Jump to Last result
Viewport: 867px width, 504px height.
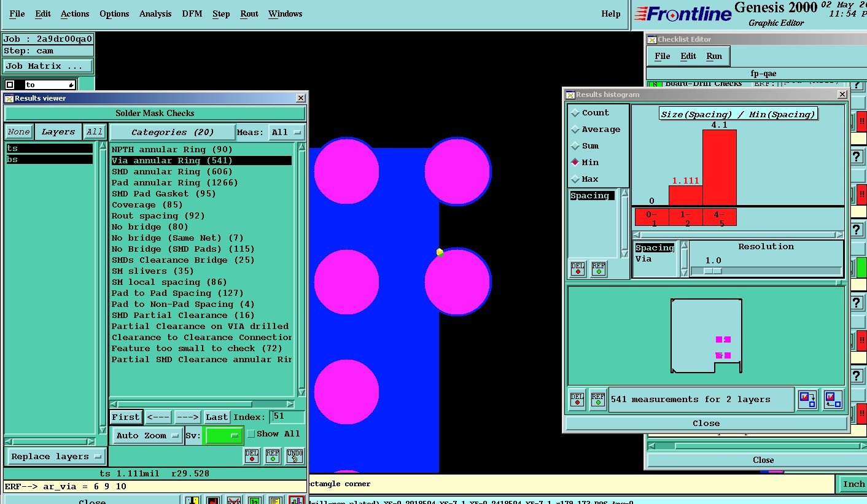point(217,417)
